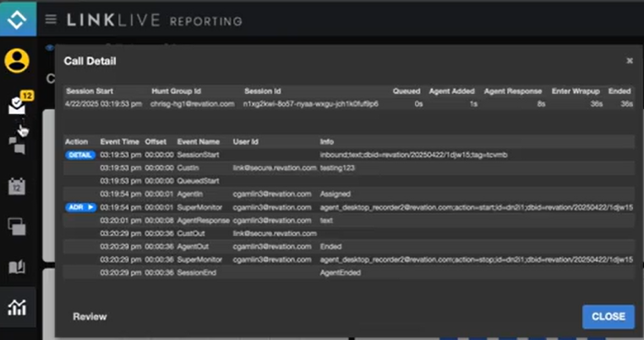Click the Event Name column header
The height and width of the screenshot is (340, 644).
pos(198,142)
